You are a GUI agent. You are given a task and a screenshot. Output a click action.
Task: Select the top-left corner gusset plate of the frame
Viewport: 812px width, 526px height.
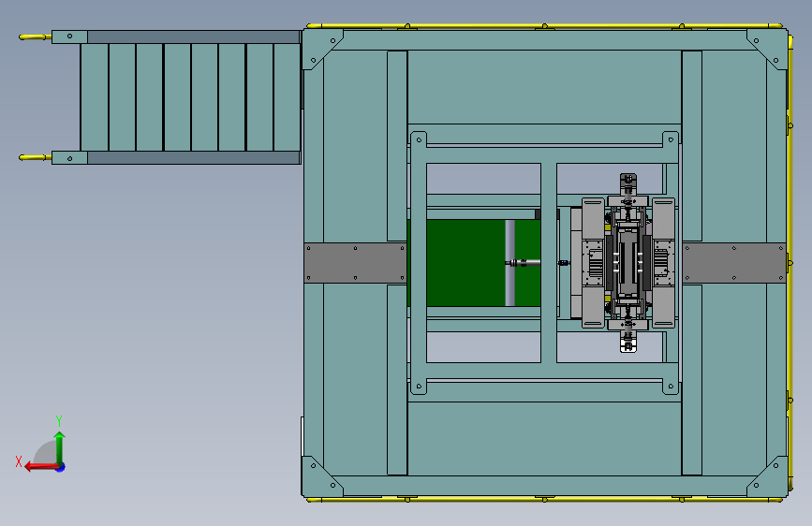(318, 46)
